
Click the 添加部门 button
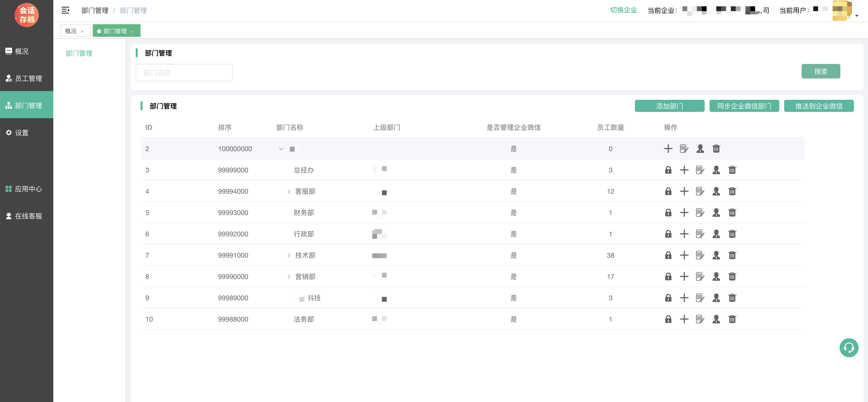pyautogui.click(x=669, y=106)
